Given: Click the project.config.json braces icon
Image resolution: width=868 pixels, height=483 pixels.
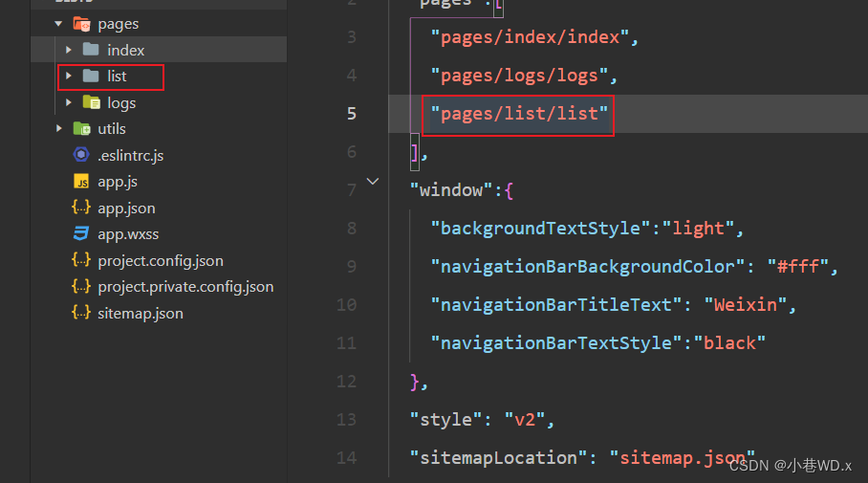Looking at the screenshot, I should coord(81,260).
